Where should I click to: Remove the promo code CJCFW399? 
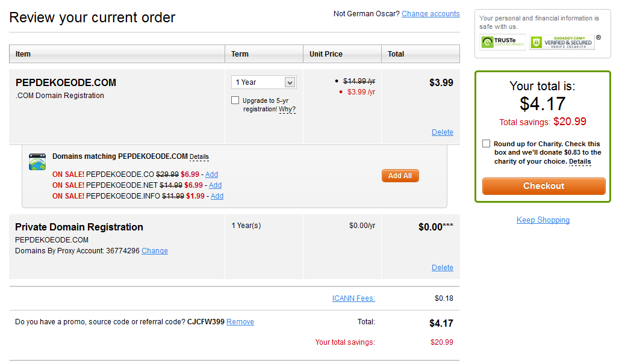[x=240, y=322]
